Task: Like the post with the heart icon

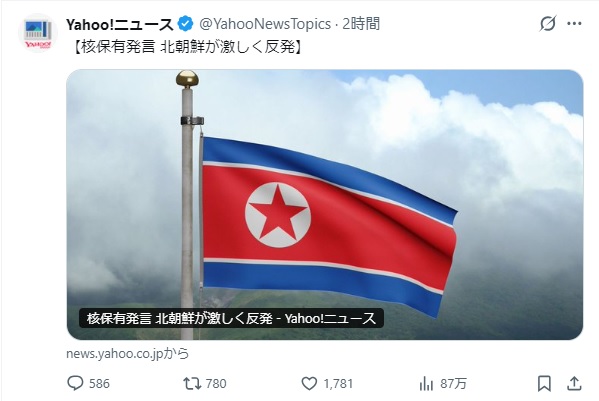Action: (309, 383)
